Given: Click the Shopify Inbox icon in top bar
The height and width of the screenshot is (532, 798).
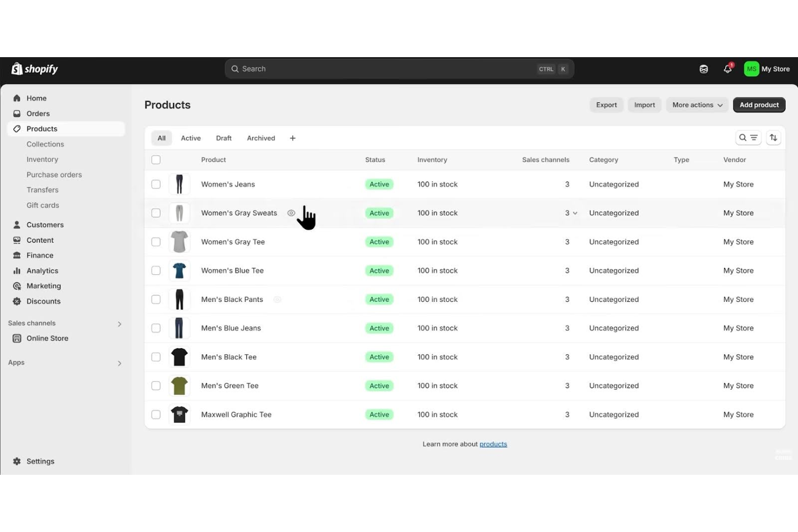Looking at the screenshot, I should (x=704, y=68).
